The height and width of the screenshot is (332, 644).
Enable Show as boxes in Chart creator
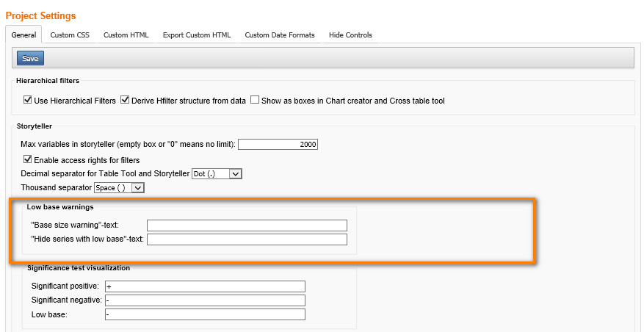[255, 101]
